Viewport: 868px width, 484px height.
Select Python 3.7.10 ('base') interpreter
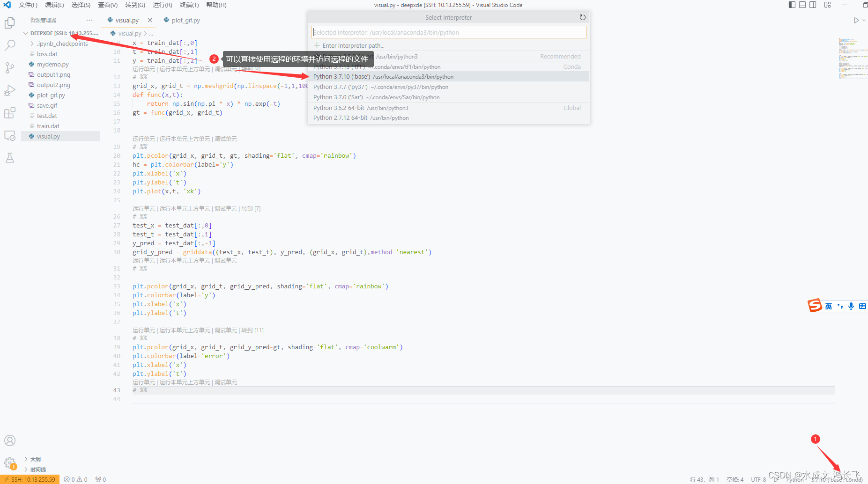point(448,76)
